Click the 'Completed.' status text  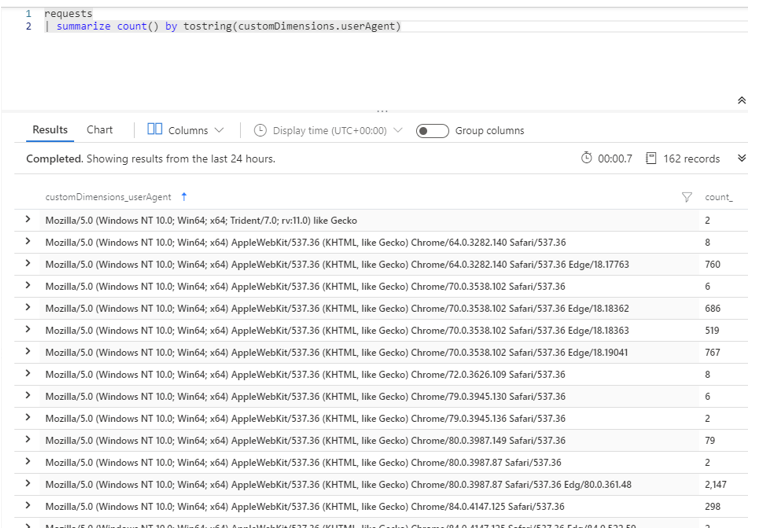click(x=54, y=159)
